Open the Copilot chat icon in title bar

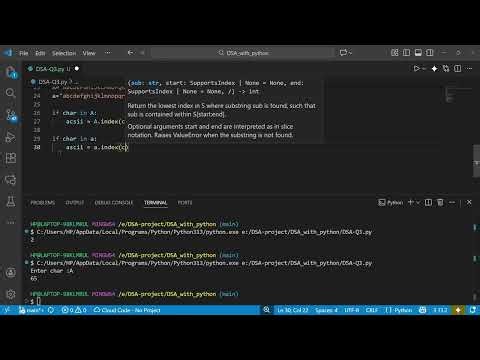point(343,53)
